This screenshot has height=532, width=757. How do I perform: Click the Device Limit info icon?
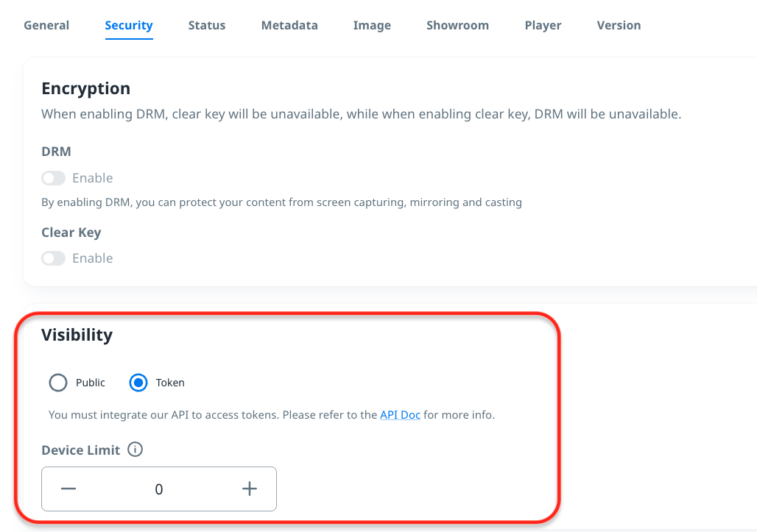coord(135,450)
